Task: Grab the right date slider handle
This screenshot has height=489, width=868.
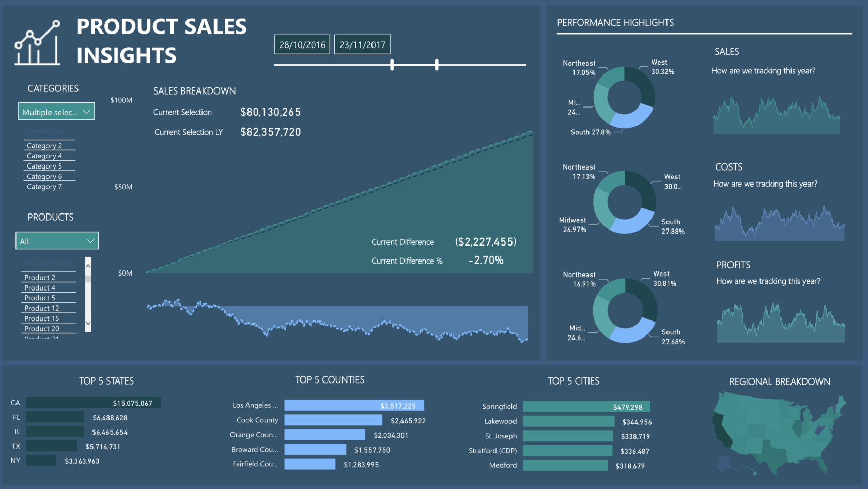Action: [x=437, y=65]
